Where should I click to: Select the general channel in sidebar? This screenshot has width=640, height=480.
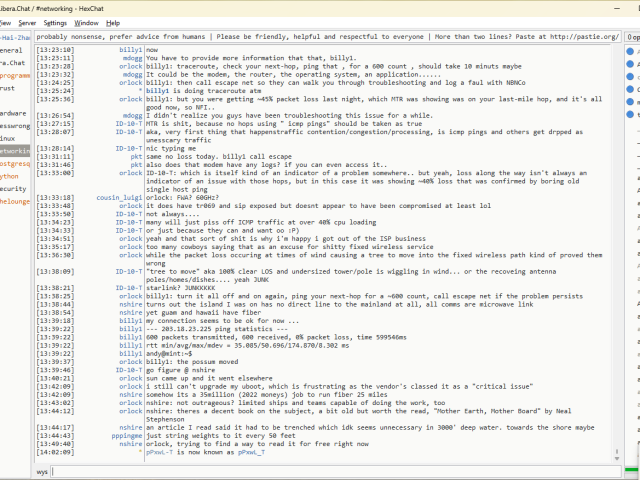click(x=11, y=49)
